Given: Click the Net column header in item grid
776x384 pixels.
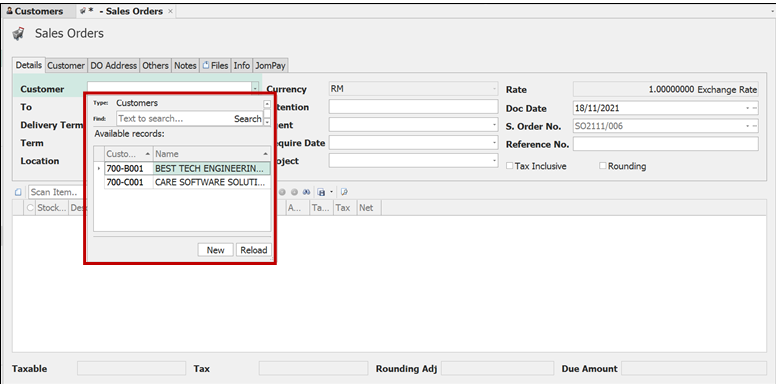Looking at the screenshot, I should (x=369, y=208).
